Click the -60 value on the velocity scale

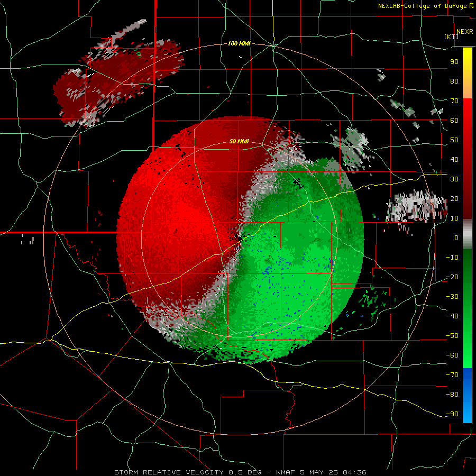click(452, 355)
